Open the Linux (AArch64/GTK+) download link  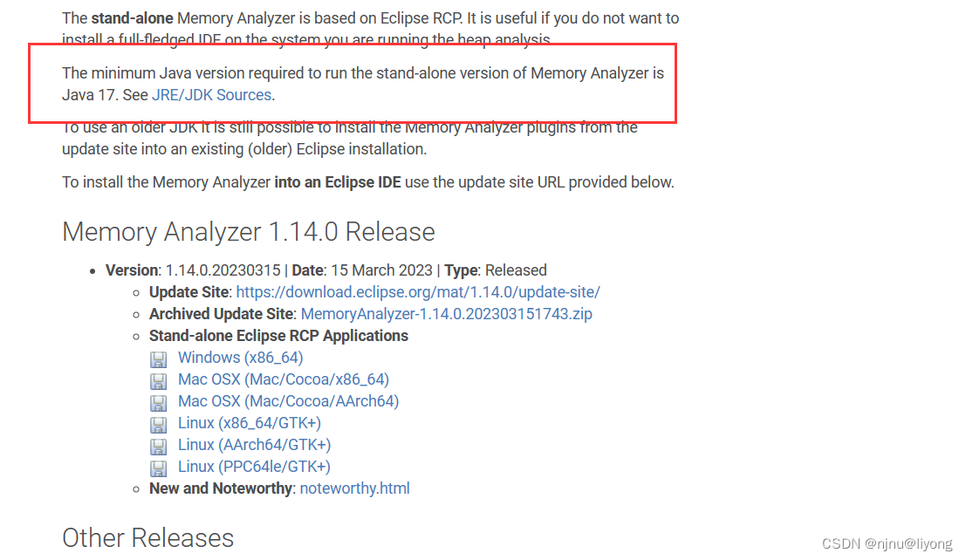[x=255, y=445]
